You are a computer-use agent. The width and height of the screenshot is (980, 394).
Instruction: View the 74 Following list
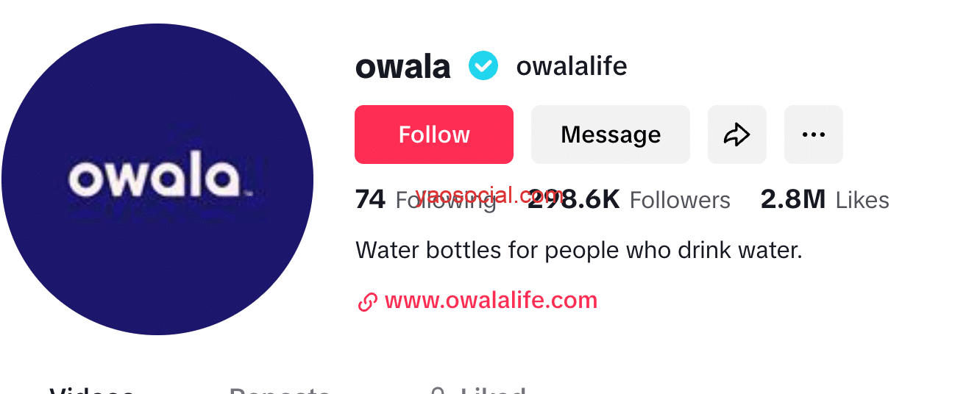(x=426, y=199)
